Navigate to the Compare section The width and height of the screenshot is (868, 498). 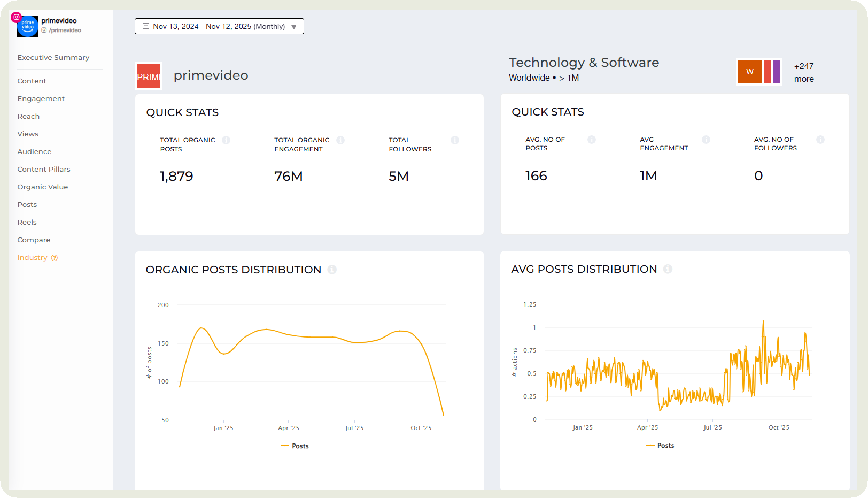34,240
